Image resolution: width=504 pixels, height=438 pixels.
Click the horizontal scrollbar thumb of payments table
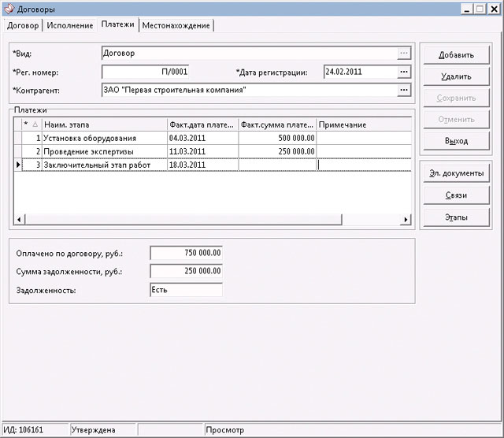(183, 219)
